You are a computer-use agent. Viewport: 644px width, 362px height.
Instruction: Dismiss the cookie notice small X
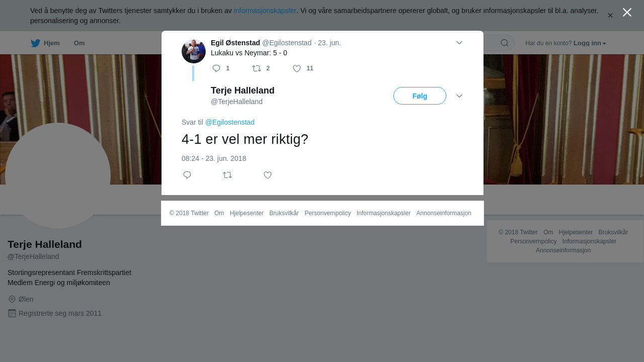pyautogui.click(x=610, y=16)
